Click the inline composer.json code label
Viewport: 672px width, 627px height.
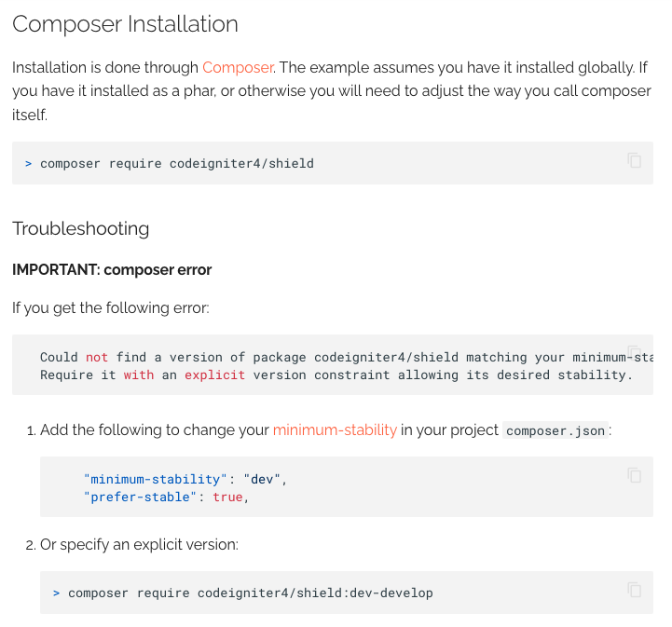pyautogui.click(x=555, y=431)
